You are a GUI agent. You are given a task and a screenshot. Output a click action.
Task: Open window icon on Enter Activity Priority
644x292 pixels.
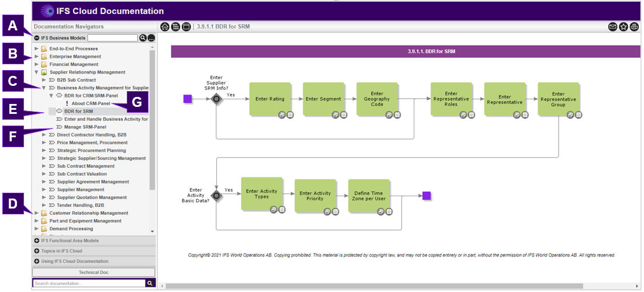click(x=327, y=211)
